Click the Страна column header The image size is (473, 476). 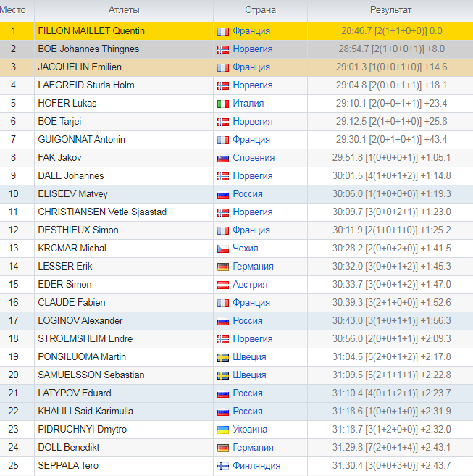click(261, 9)
